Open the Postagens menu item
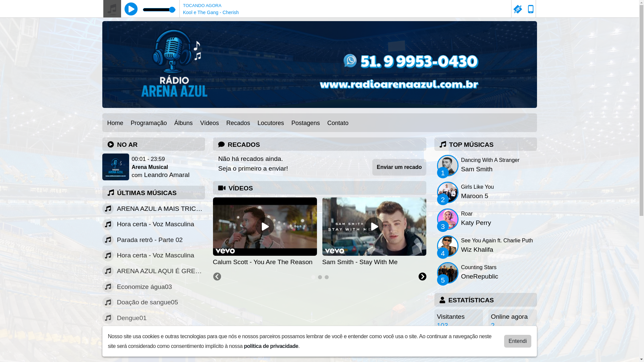Viewport: 644px width, 362px height. 306,123
